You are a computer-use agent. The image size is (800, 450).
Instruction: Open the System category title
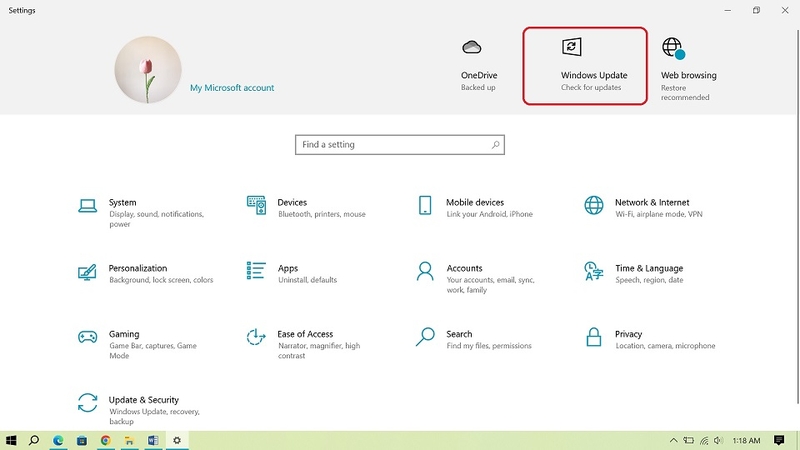pos(122,203)
